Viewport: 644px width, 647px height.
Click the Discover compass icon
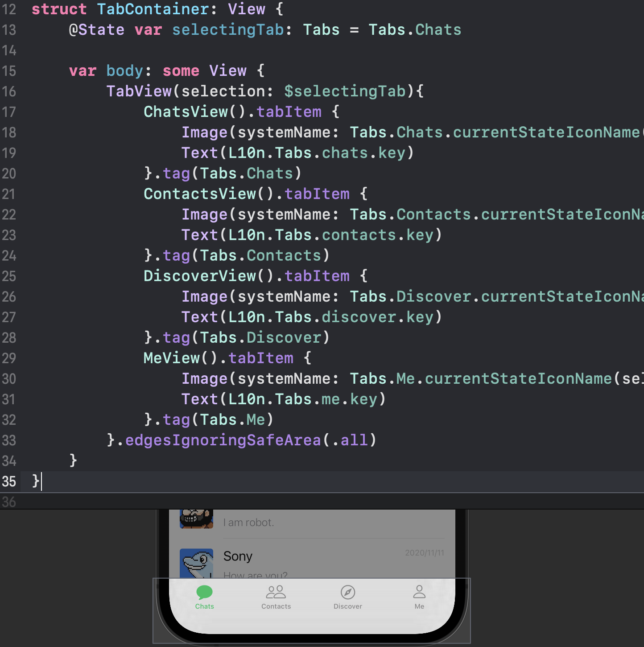pyautogui.click(x=348, y=592)
